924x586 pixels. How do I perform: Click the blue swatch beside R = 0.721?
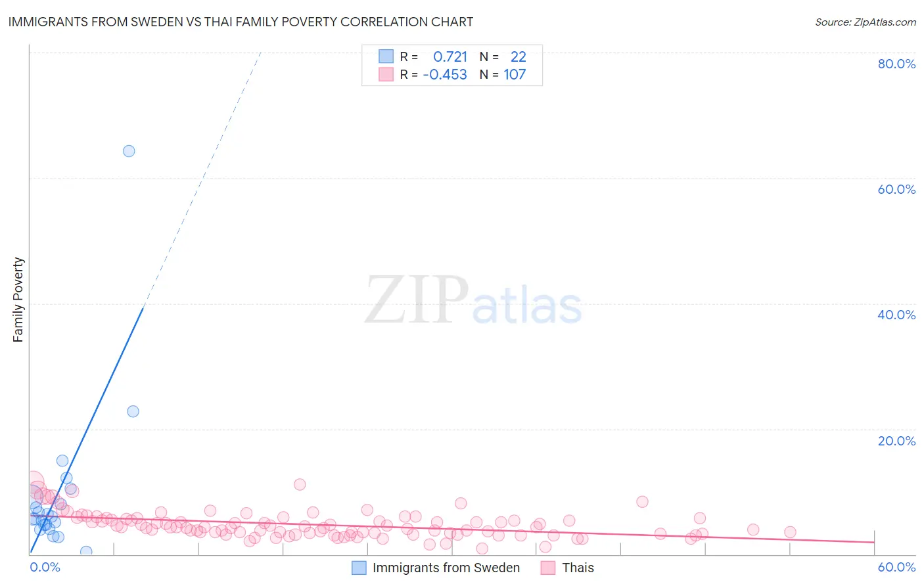tap(386, 56)
